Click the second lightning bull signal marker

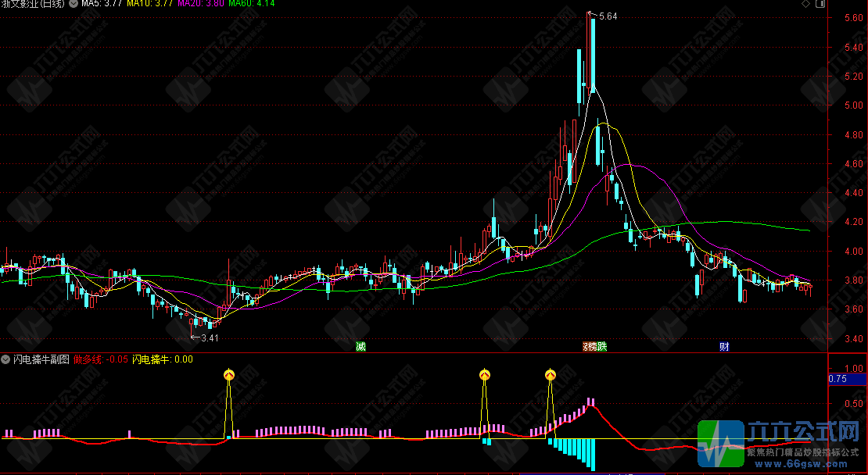pos(485,376)
